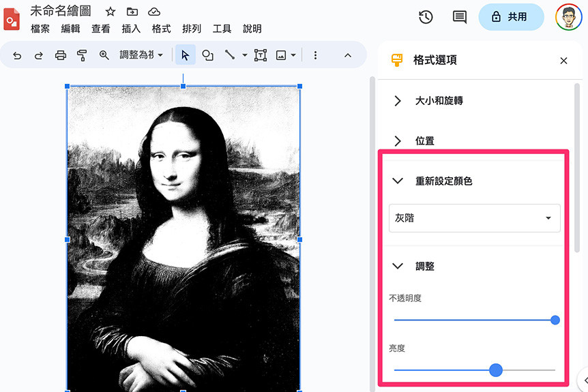Redo the last action

(x=38, y=55)
